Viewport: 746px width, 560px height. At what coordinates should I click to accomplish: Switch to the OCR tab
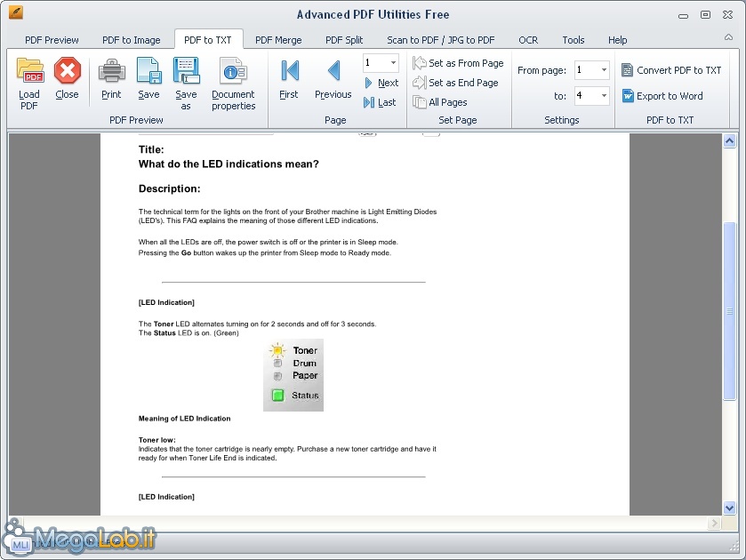[528, 40]
